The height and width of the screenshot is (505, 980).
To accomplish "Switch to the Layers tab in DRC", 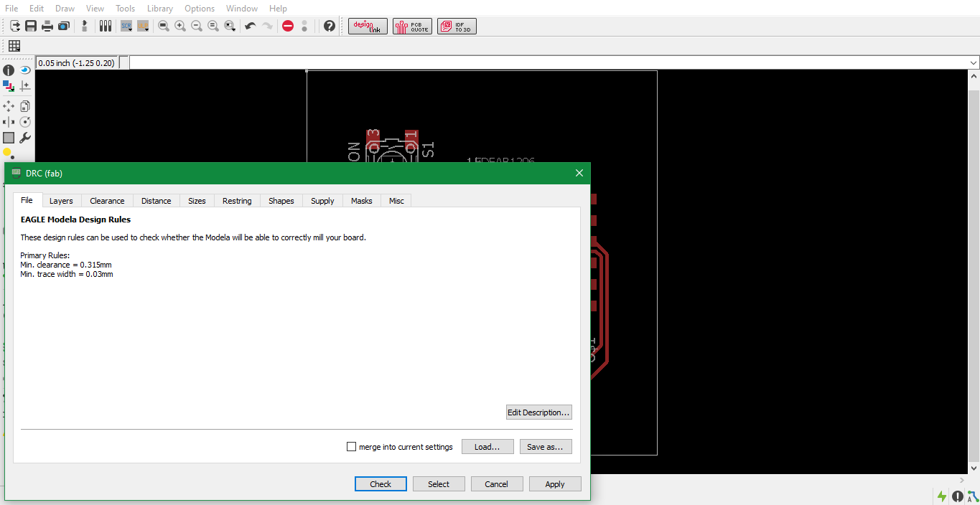I will click(x=61, y=201).
